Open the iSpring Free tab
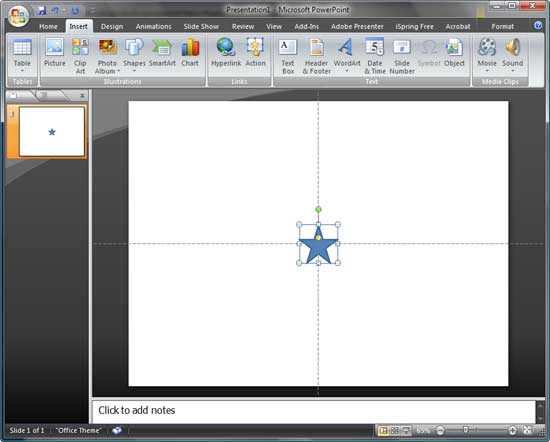Image resolution: width=550 pixels, height=442 pixels. click(x=415, y=27)
